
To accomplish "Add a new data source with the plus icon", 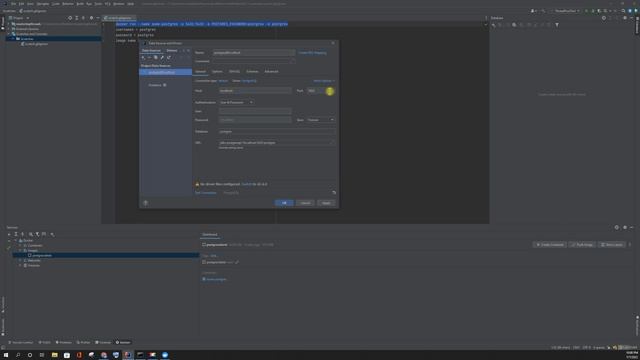I will (143, 58).
